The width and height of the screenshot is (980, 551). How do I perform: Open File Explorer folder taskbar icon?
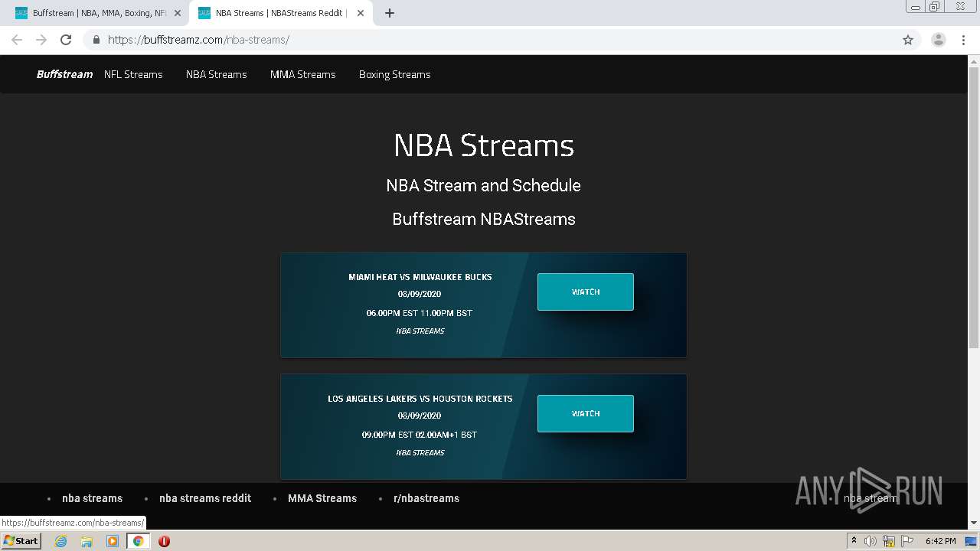click(x=87, y=541)
